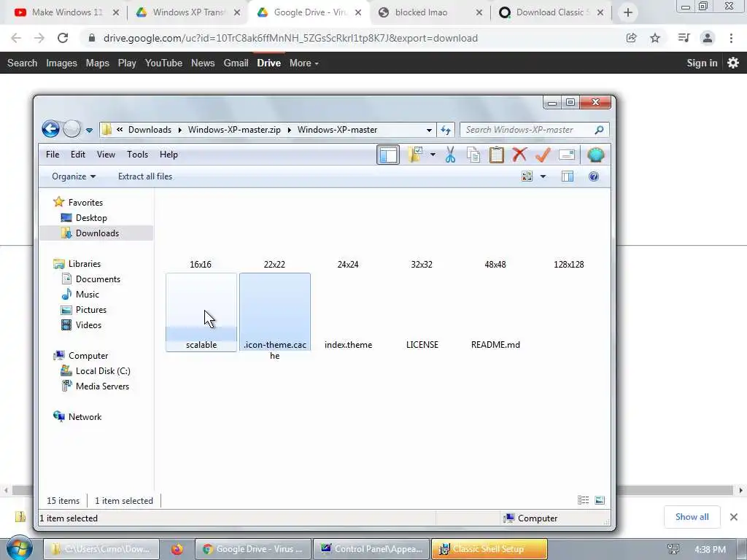Click the Windows Start orb
Screen dimensions: 747x560
(x=20, y=548)
